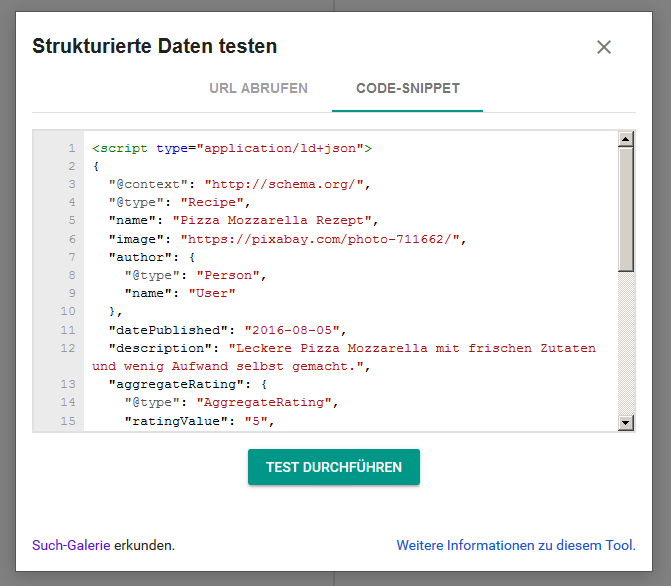The image size is (671, 586).
Task: Click line number 7 in the gutter
Action: [71, 257]
